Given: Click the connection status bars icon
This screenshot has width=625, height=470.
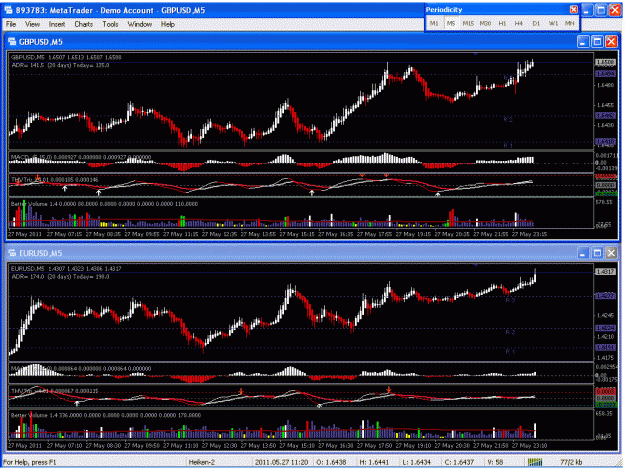Looking at the screenshot, I should (535, 462).
